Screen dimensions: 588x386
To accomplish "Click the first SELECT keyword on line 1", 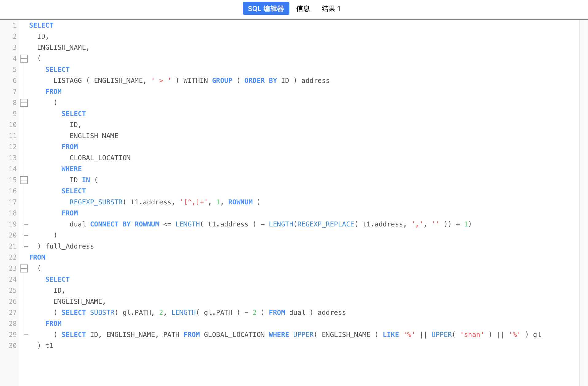I will point(41,25).
